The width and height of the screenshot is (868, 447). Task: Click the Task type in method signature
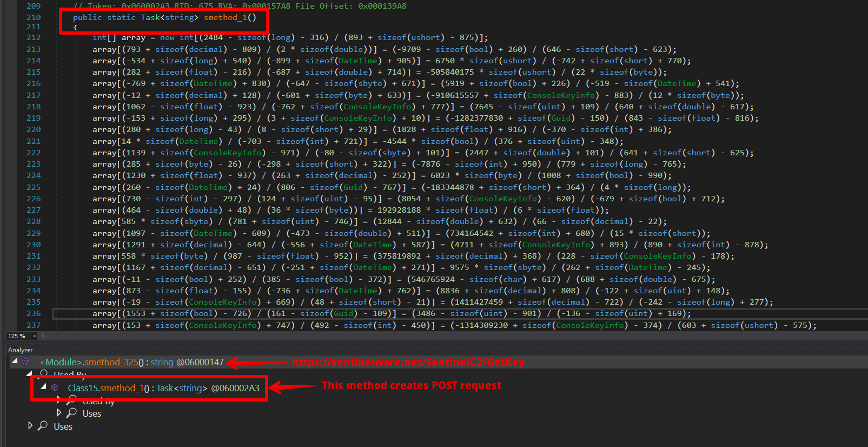click(x=150, y=17)
